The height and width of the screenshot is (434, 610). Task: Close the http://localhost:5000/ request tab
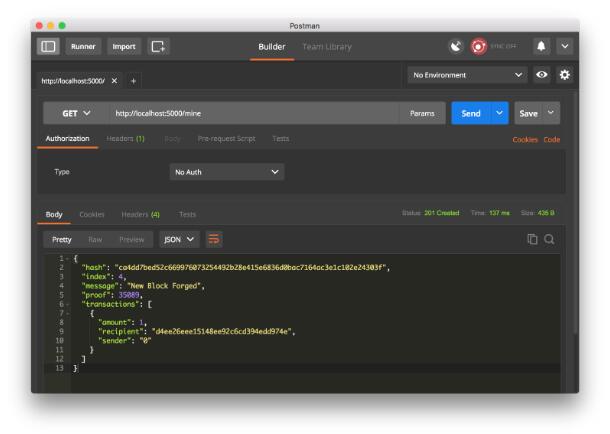[114, 81]
